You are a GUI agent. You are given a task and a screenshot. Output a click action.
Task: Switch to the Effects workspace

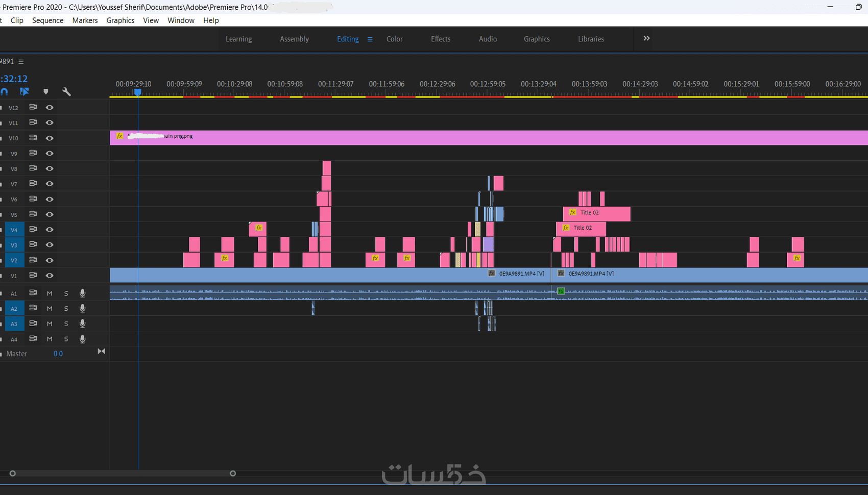pyautogui.click(x=441, y=39)
